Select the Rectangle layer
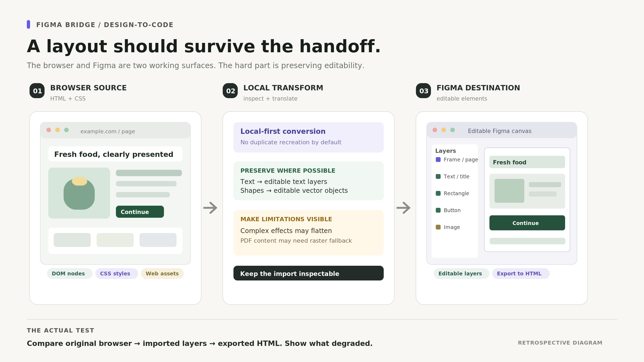 (452, 193)
